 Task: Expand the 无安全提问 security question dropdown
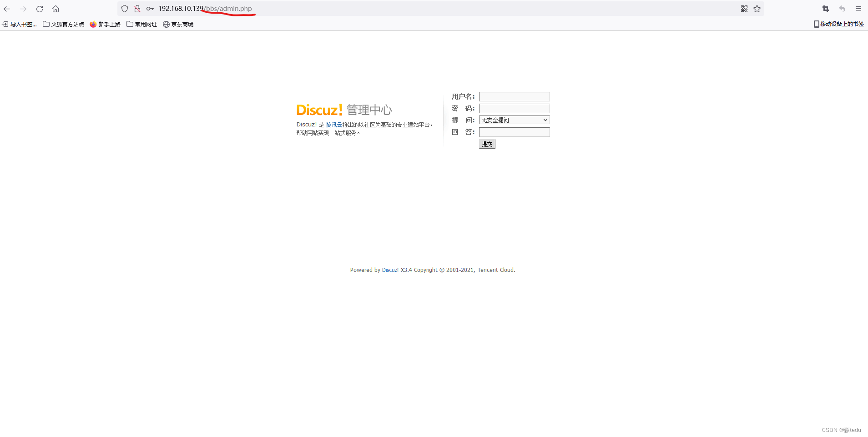514,120
